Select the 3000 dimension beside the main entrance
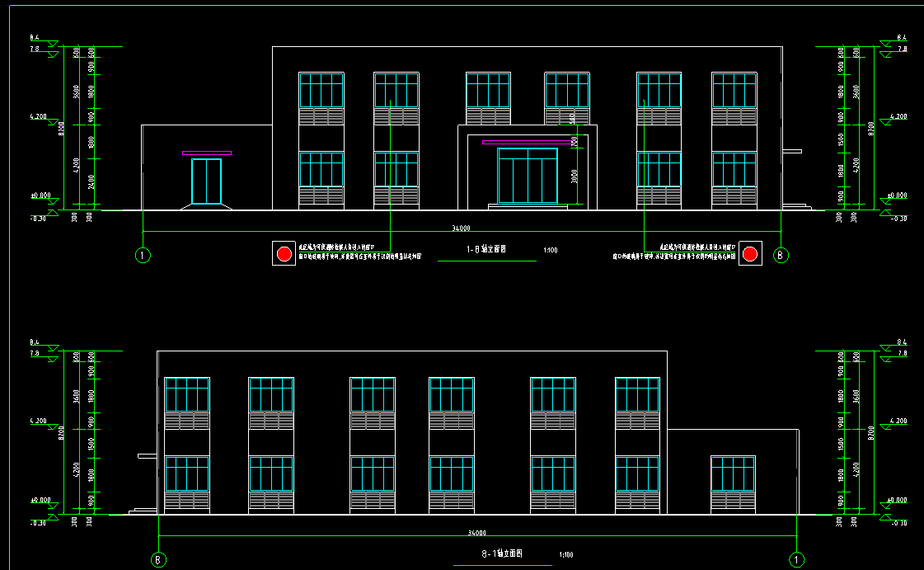The height and width of the screenshot is (570, 924). click(572, 176)
